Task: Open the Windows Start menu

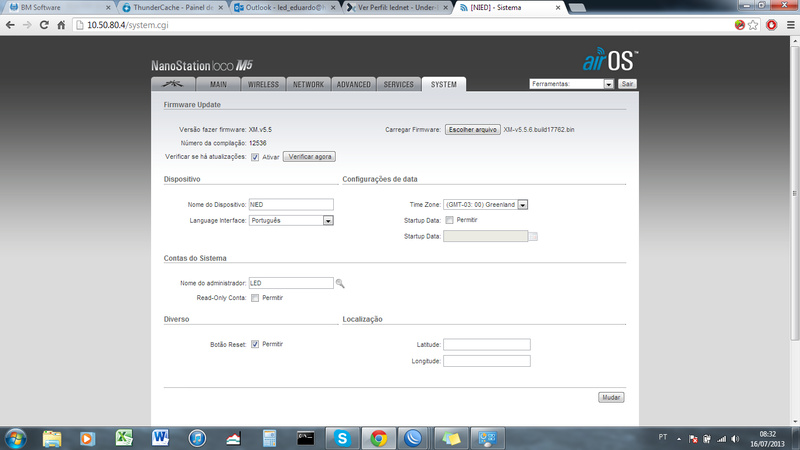Action: [x=16, y=438]
